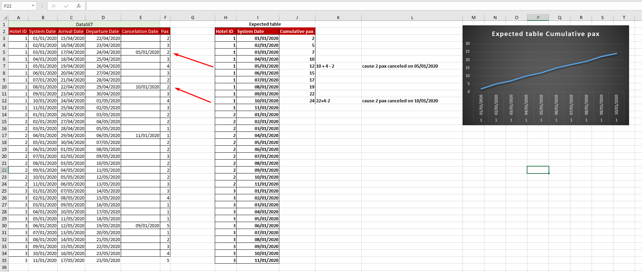Select row 22 header
The width and height of the screenshot is (644, 272).
pos(4,170)
